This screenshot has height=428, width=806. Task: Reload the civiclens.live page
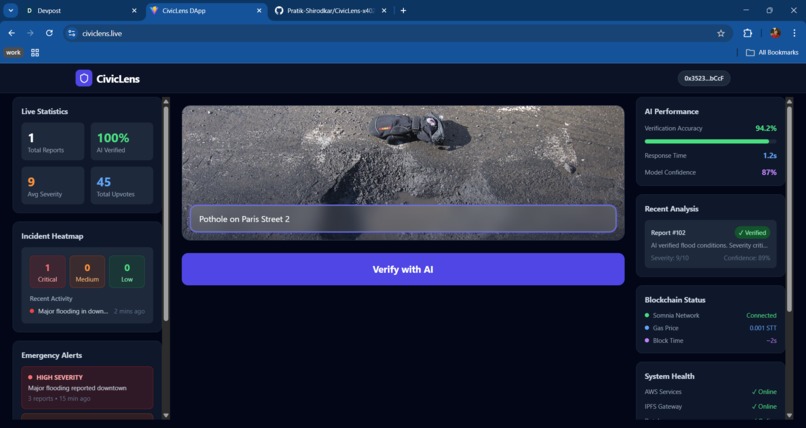click(49, 33)
